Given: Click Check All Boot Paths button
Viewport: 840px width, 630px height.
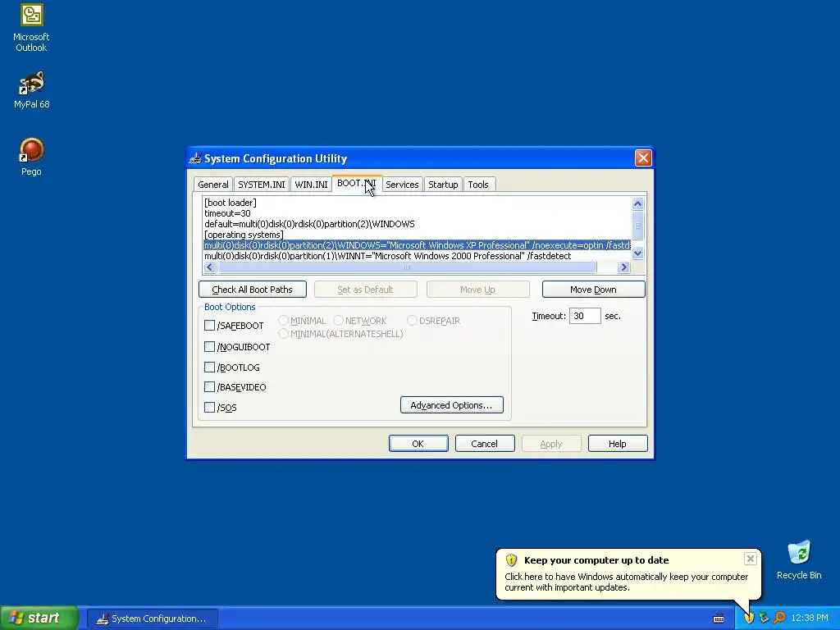Looking at the screenshot, I should 253,290.
